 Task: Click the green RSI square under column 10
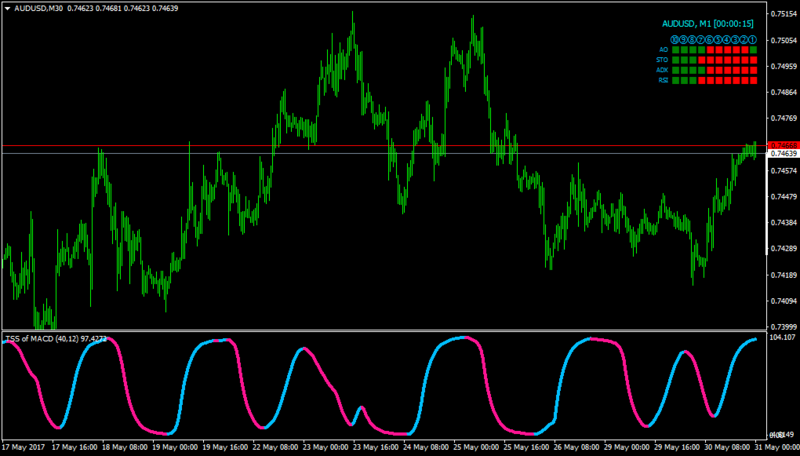[674, 81]
